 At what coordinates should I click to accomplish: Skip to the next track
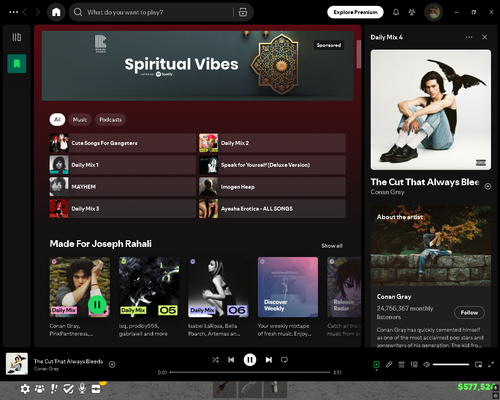(x=269, y=360)
